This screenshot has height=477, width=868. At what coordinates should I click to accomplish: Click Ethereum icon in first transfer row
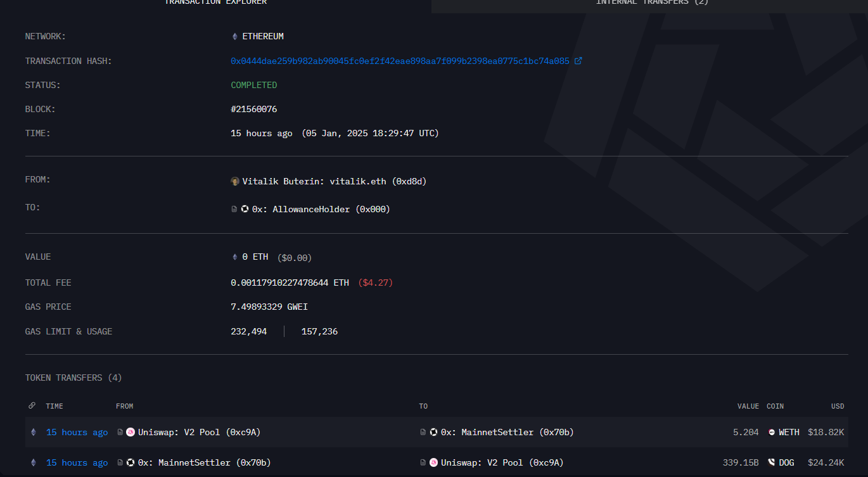coord(34,432)
